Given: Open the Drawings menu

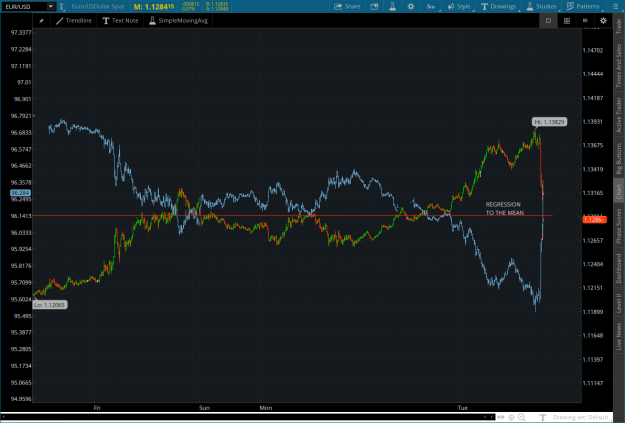Looking at the screenshot, I should 498,6.
